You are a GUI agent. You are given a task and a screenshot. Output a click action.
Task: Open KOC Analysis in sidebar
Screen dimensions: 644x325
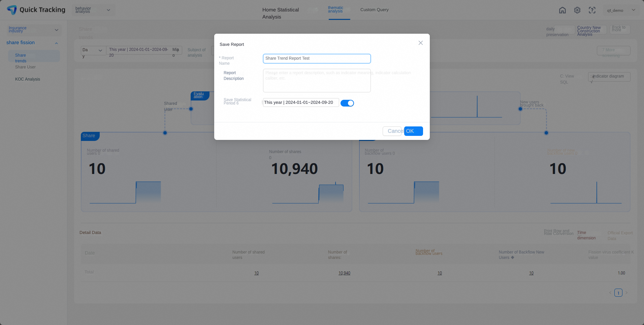(28, 79)
